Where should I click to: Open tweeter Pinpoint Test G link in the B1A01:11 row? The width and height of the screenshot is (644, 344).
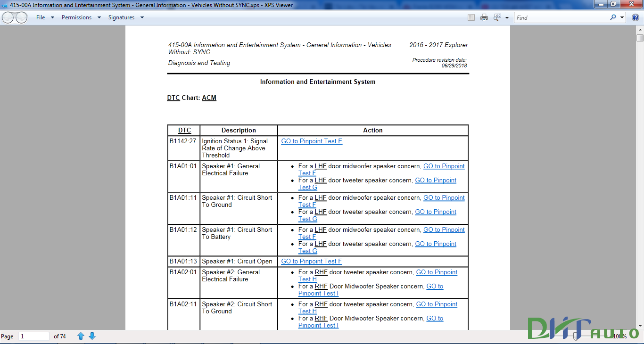coord(435,212)
